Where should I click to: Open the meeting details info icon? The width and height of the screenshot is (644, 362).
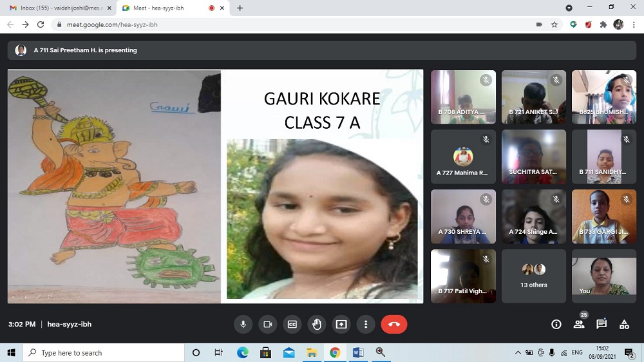(556, 324)
